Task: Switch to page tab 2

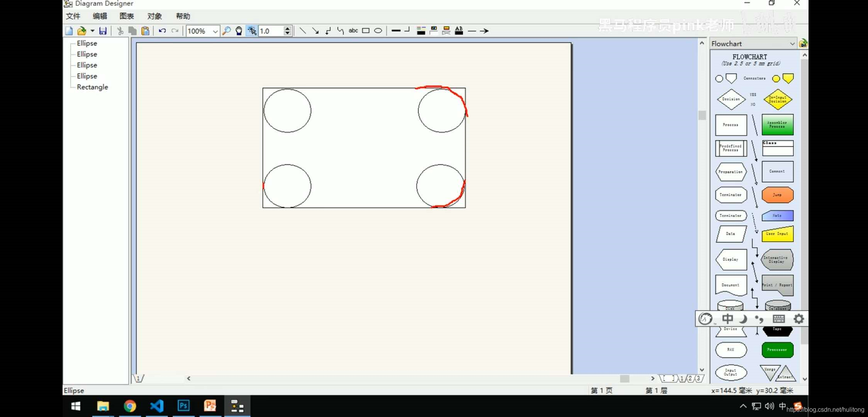Action: tap(690, 379)
